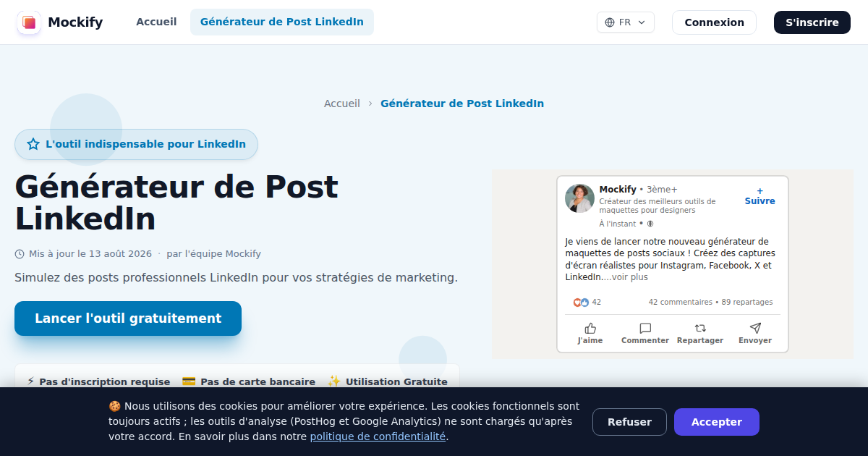
Task: Click the Mockify logo icon
Action: click(29, 22)
